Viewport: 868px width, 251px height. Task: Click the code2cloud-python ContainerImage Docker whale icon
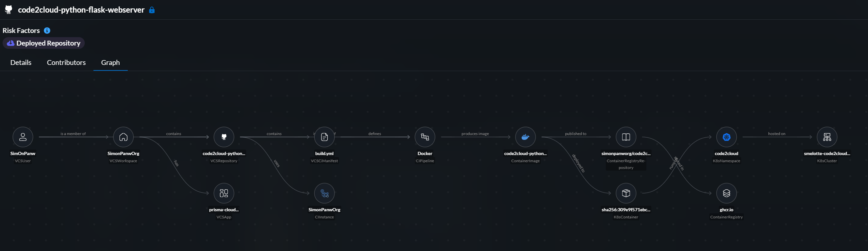click(525, 137)
